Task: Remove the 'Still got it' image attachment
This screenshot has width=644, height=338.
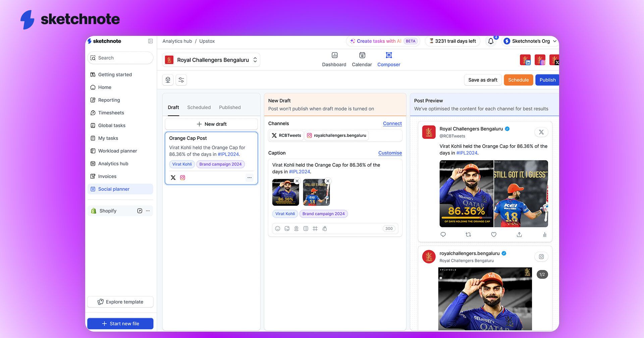Action: [328, 181]
